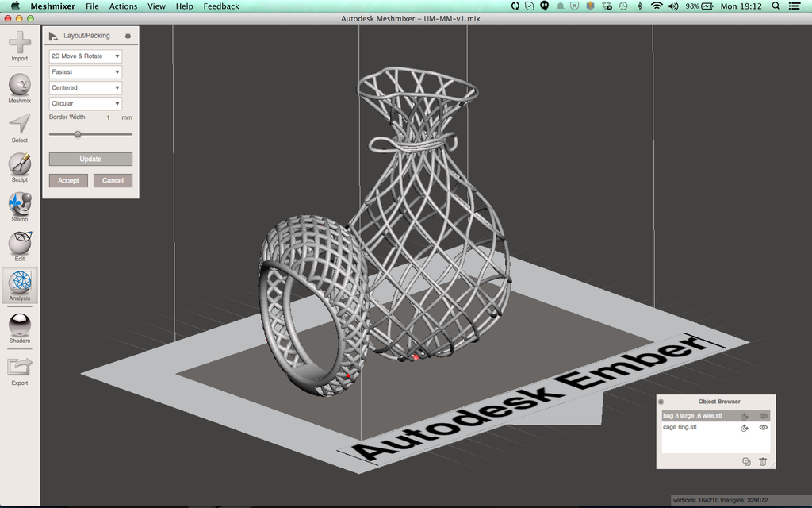Open the View menu

click(x=156, y=6)
